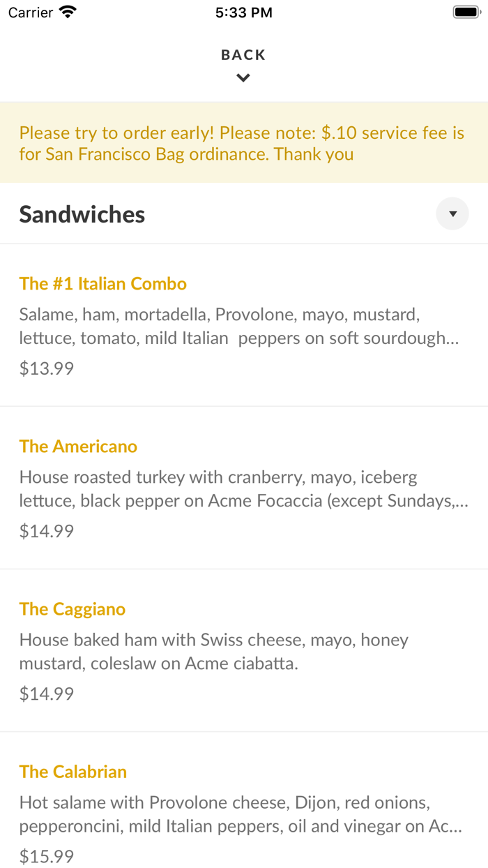Tap the downward chevron below BACK
Image resolution: width=488 pixels, height=868 pixels.
pyautogui.click(x=243, y=77)
